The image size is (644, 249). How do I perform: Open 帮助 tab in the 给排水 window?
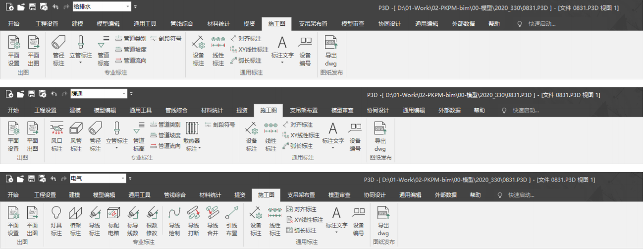click(494, 24)
